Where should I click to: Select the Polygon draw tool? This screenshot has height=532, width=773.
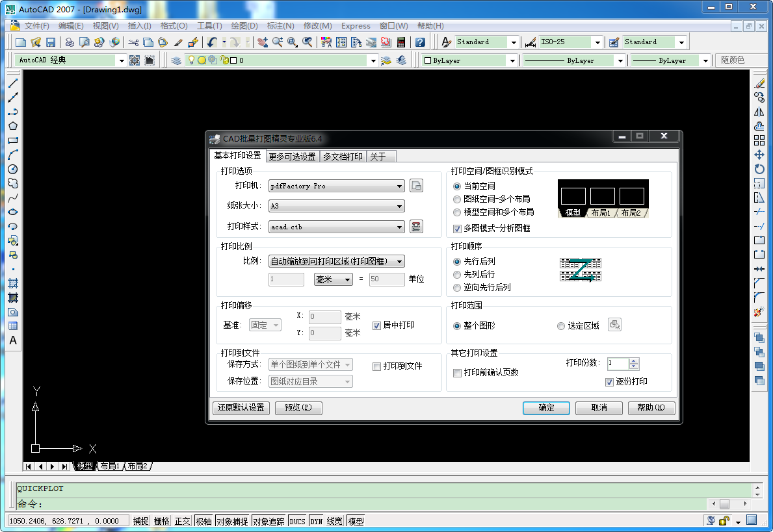12,126
